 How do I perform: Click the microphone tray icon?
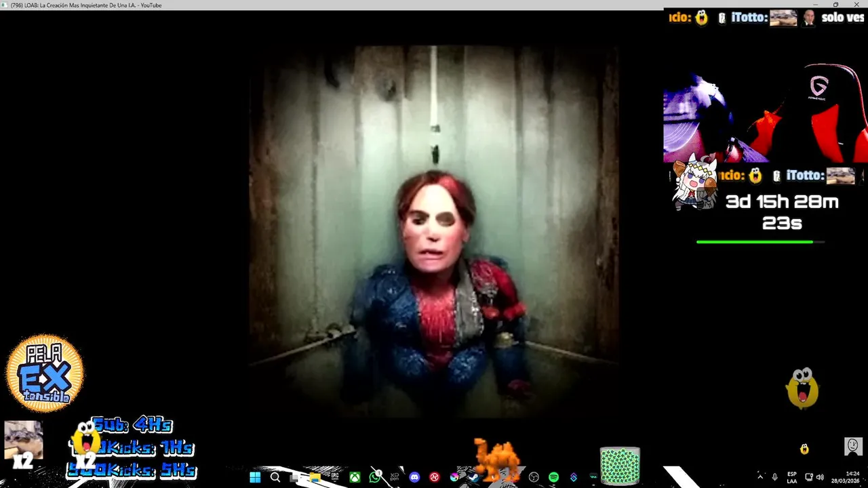click(774, 477)
